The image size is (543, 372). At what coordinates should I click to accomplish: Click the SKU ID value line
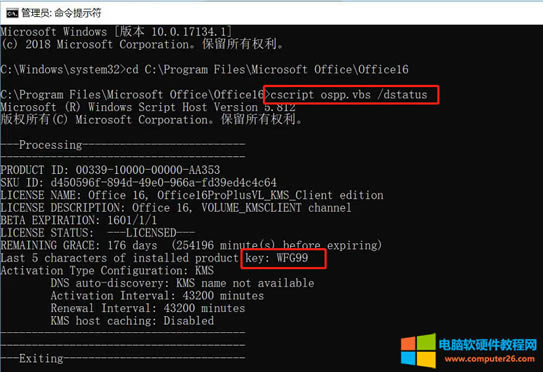click(x=139, y=182)
